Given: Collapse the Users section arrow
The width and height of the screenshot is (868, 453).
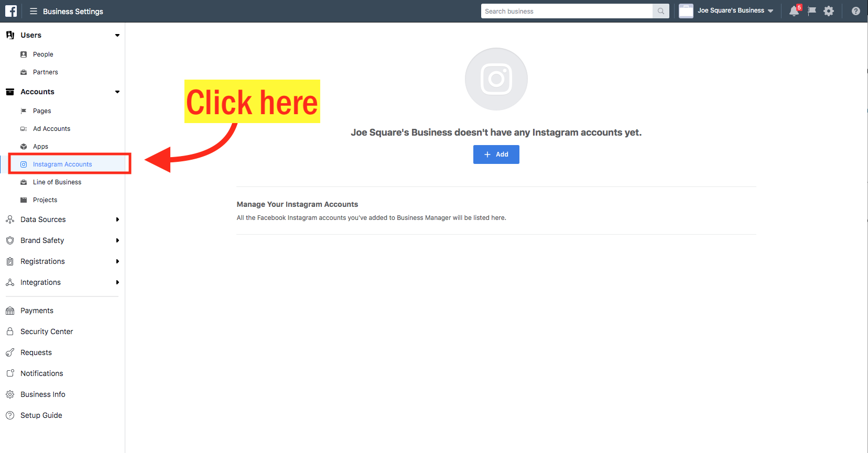Looking at the screenshot, I should (117, 36).
